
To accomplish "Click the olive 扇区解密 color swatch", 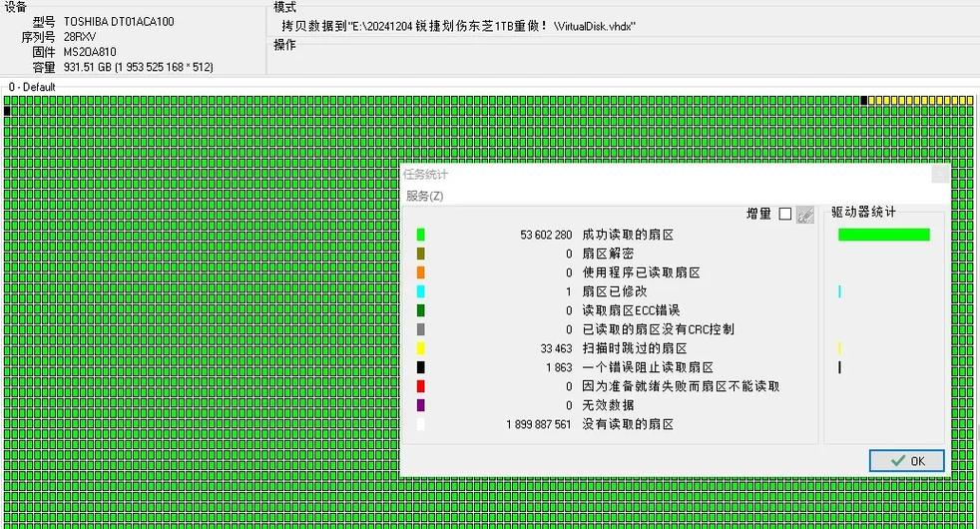I will 420,254.
